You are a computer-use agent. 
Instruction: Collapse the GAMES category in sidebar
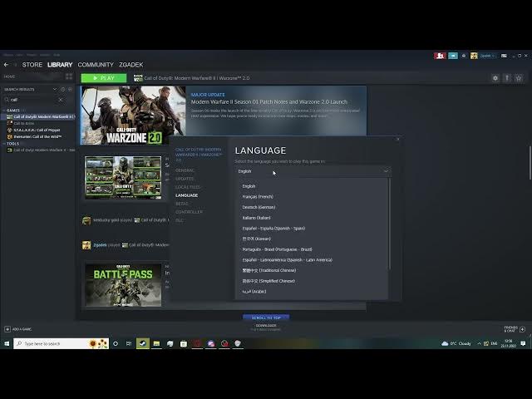13,111
